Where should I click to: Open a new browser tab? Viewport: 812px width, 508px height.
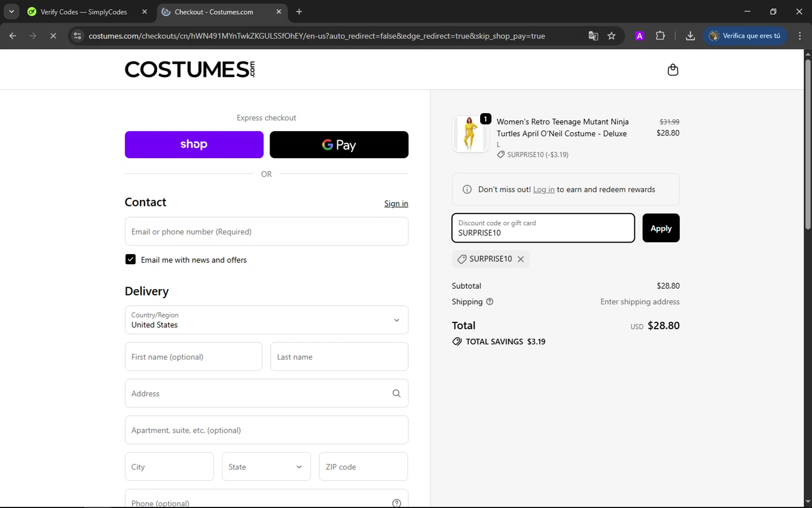pyautogui.click(x=299, y=12)
